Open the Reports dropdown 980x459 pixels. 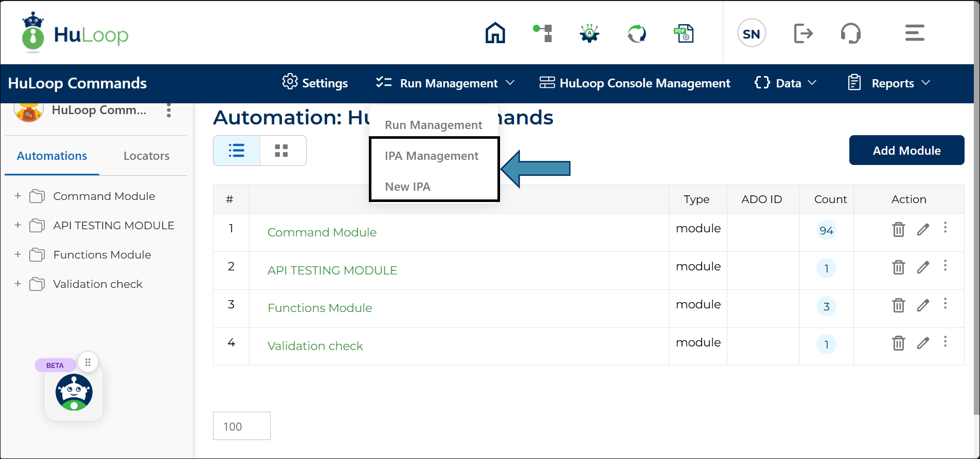pos(889,83)
